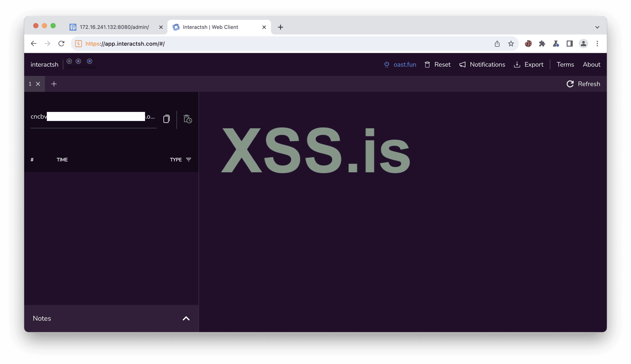Open the Notifications menu

coord(482,64)
